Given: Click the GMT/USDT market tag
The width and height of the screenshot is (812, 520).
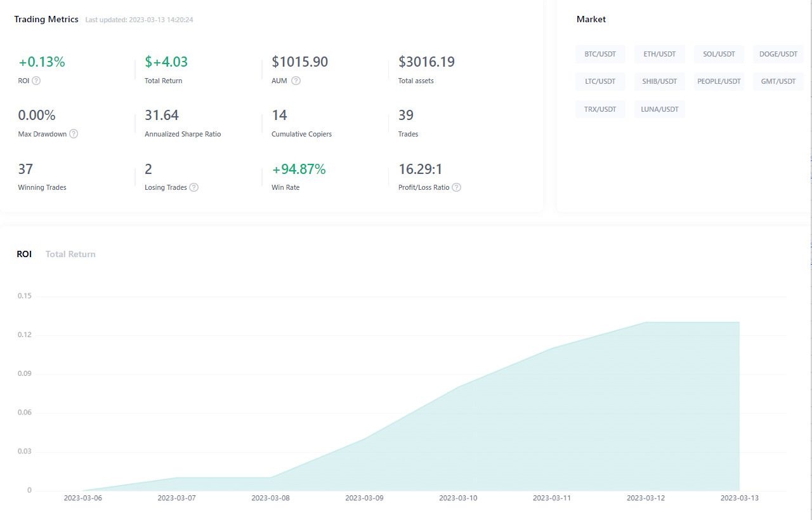Looking at the screenshot, I should pyautogui.click(x=778, y=81).
